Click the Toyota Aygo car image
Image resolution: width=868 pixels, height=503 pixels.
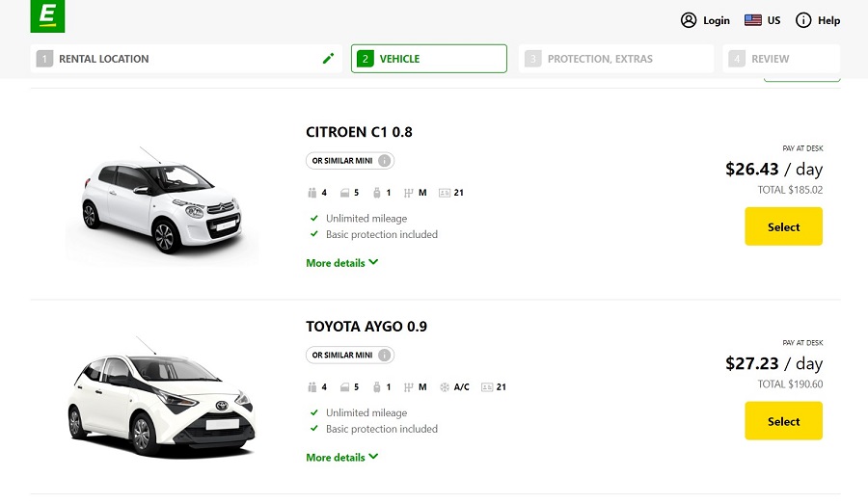coord(162,397)
